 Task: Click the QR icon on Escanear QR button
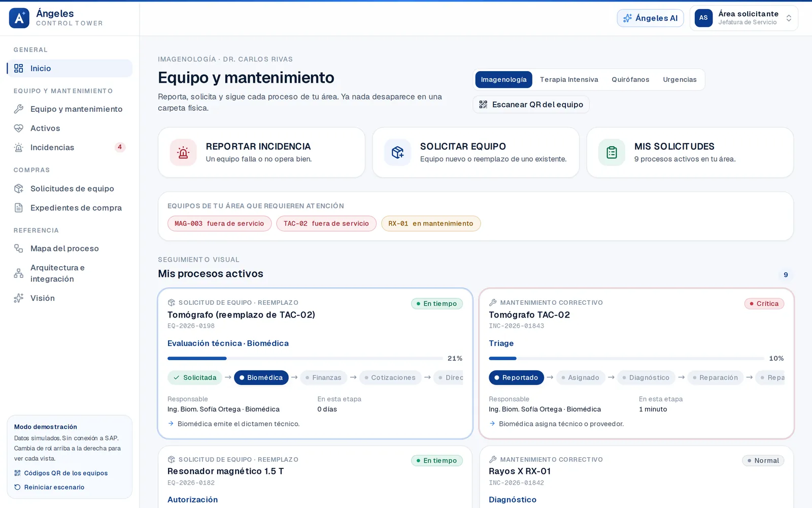point(483,105)
